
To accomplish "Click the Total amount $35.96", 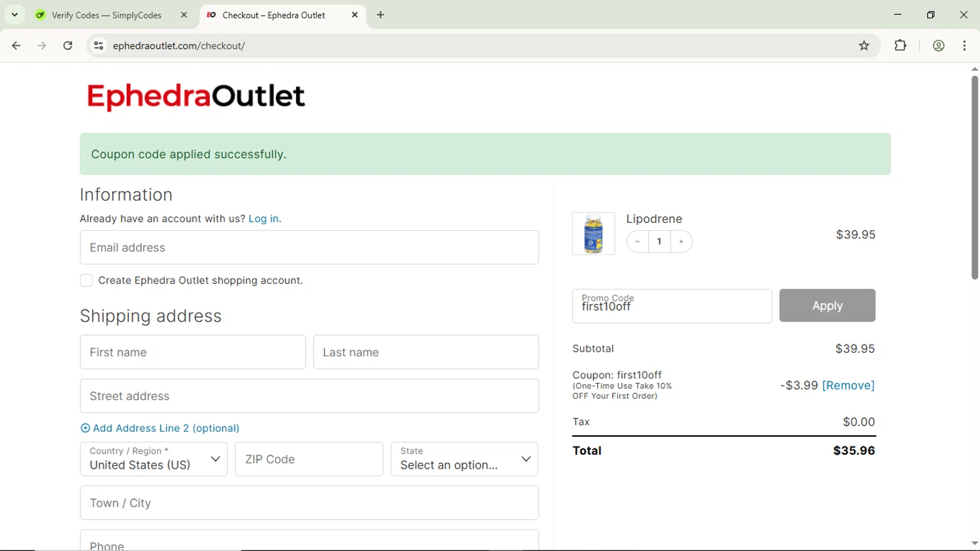I will (x=854, y=450).
